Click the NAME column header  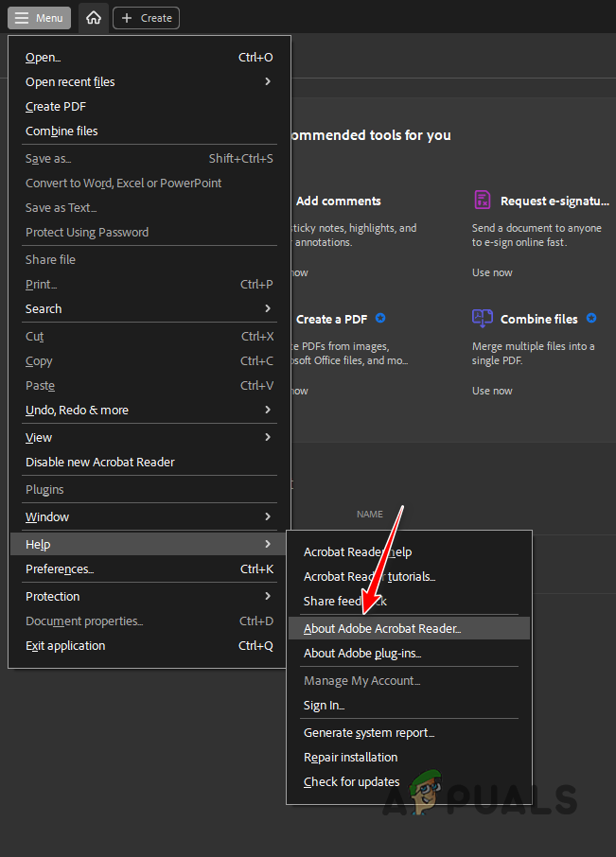coord(369,514)
